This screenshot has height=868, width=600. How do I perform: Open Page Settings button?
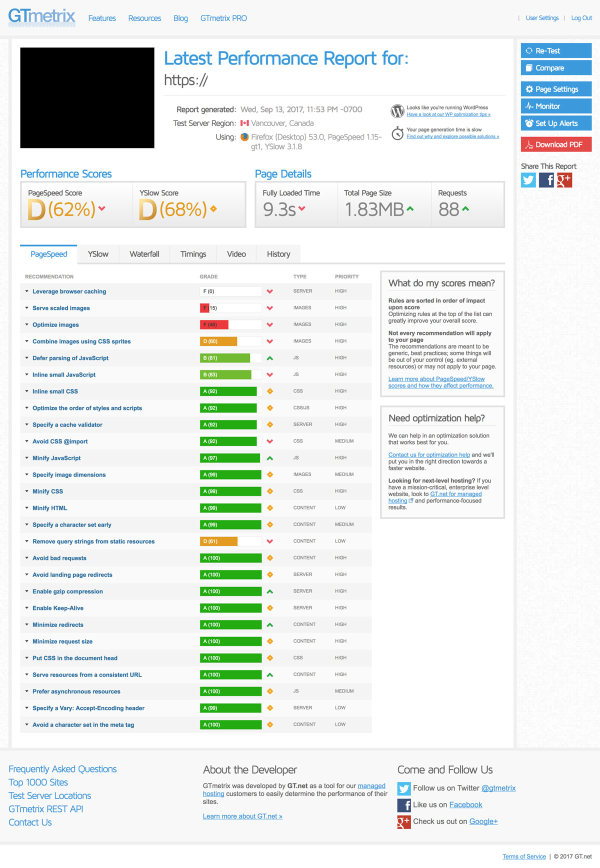[x=556, y=89]
